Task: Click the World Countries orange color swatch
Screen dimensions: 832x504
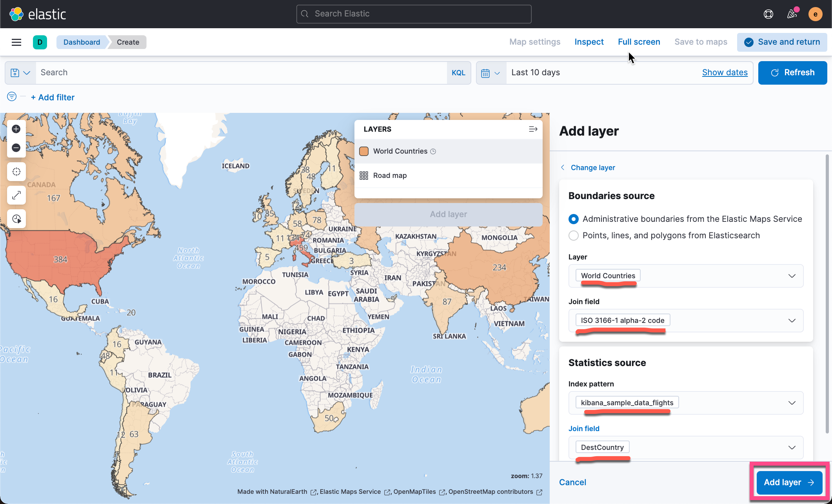Action: tap(364, 151)
